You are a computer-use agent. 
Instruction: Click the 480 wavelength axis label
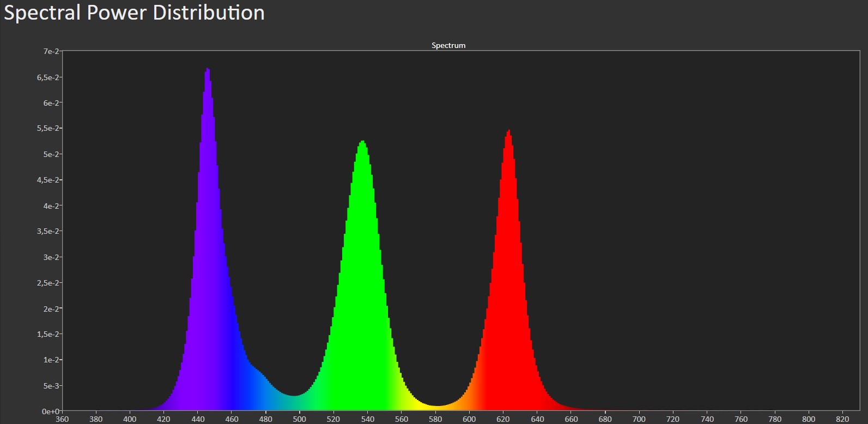pyautogui.click(x=265, y=419)
